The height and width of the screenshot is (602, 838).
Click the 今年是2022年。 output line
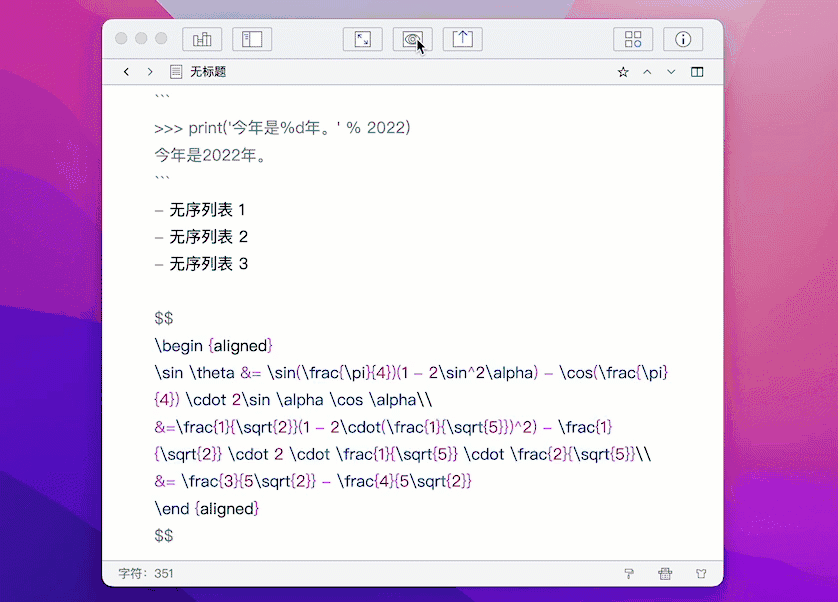(210, 155)
